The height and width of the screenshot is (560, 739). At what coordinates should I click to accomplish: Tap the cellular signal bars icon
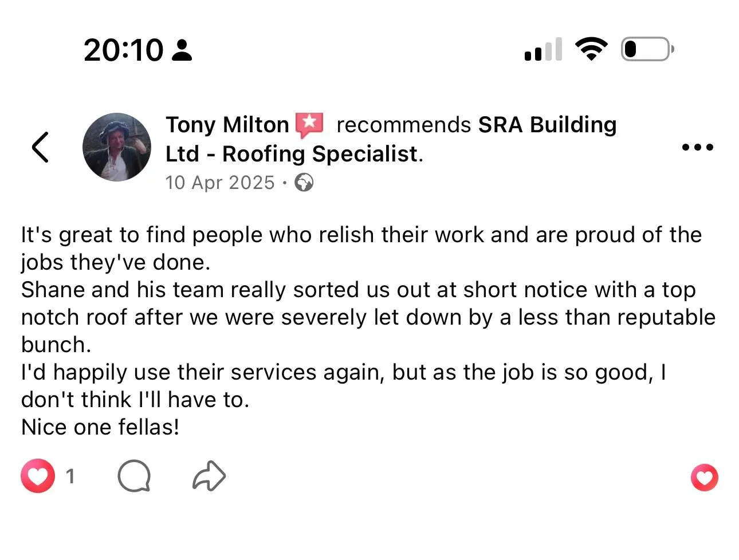pos(543,50)
